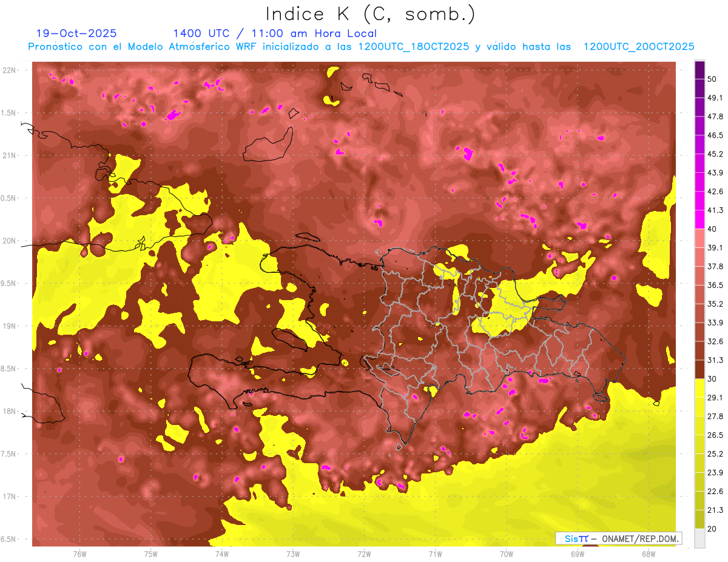Pick the light gray colorbar band below 20
Image resolution: width=728 pixels, height=562 pixels.
pyautogui.click(x=699, y=538)
